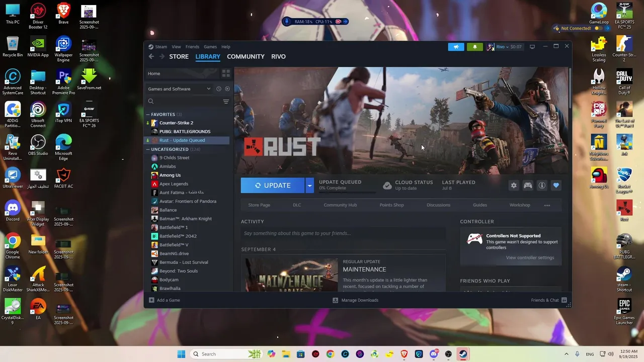The width and height of the screenshot is (644, 362).
Task: Open the View menu
Action: coord(176,47)
